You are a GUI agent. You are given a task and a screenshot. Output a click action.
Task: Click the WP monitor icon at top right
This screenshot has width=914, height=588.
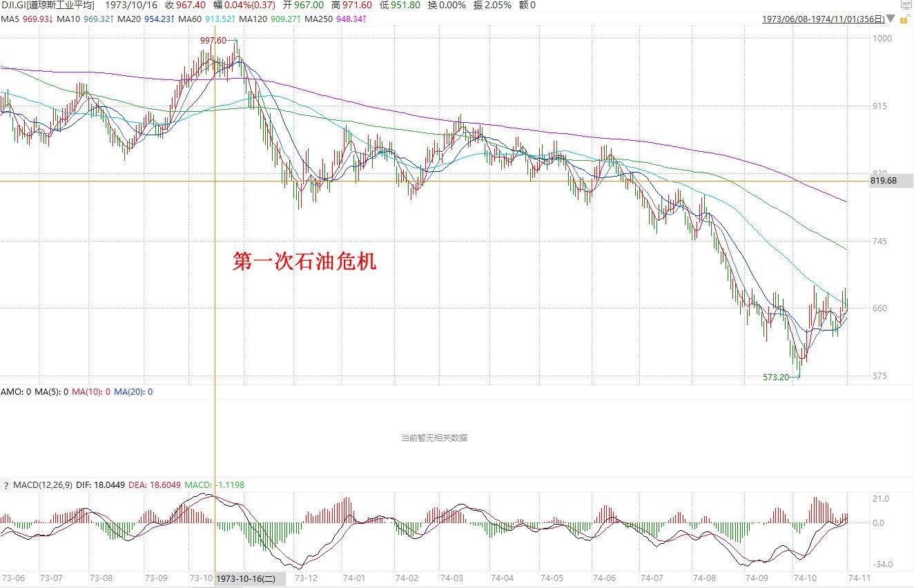tap(906, 4)
